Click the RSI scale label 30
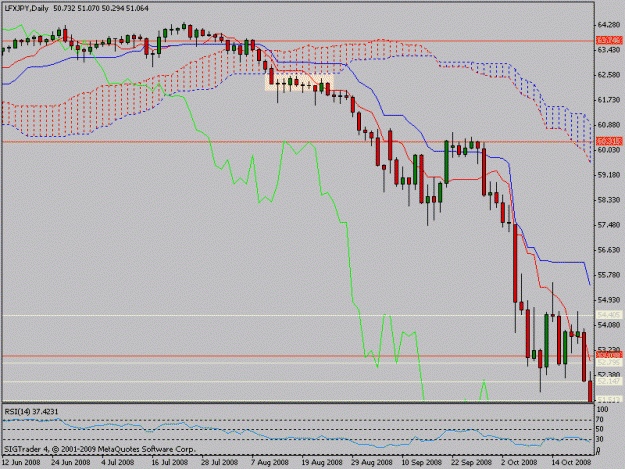This screenshot has width=625, height=469. (x=600, y=439)
